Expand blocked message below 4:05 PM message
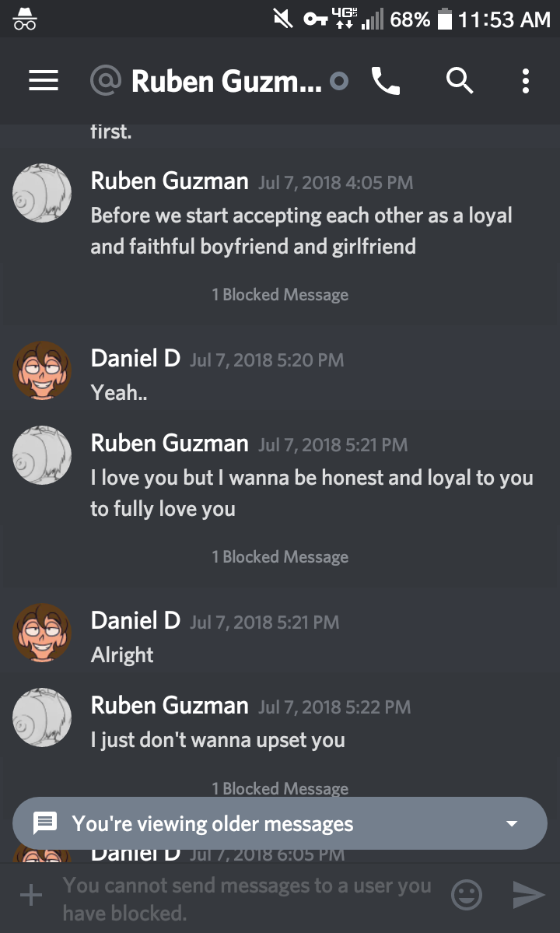 click(x=280, y=295)
